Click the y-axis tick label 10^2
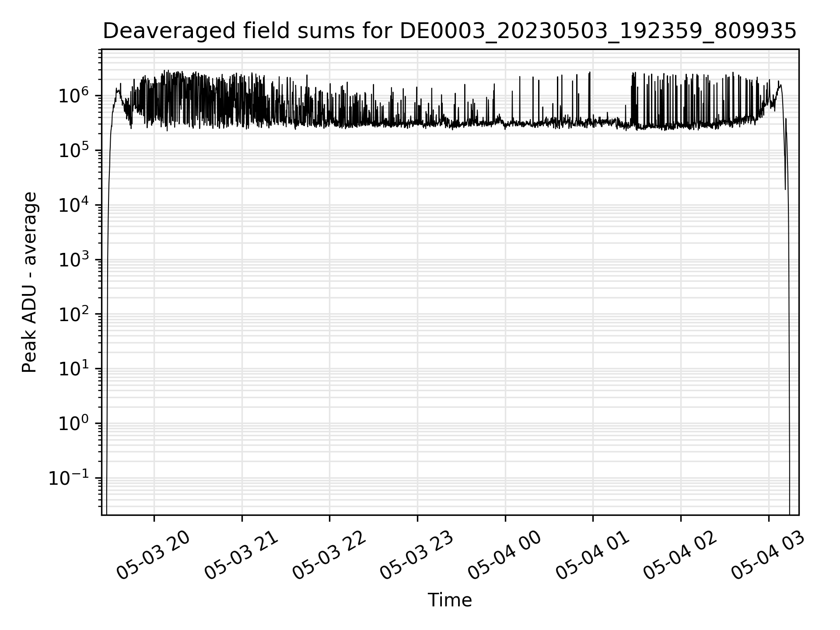The image size is (840, 630). [x=73, y=314]
